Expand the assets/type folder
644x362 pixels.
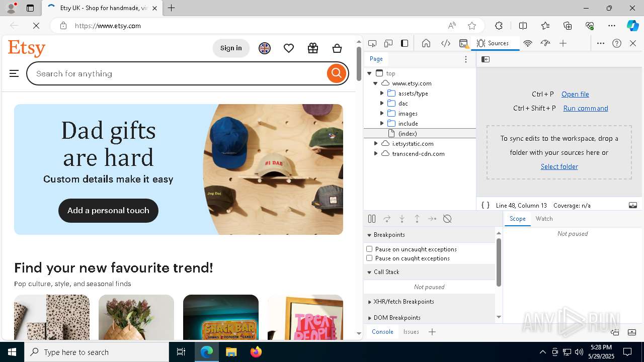pos(382,94)
